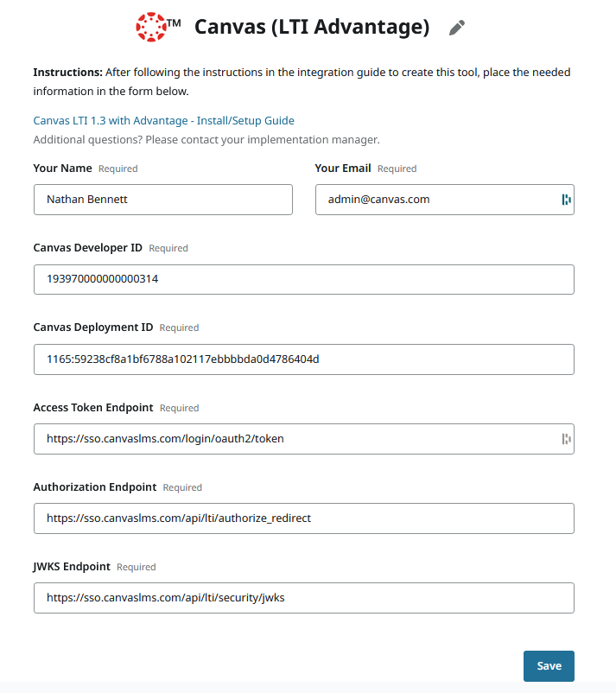Click the Canvas Deployment ID field
This screenshot has width=616, height=693.
point(304,359)
